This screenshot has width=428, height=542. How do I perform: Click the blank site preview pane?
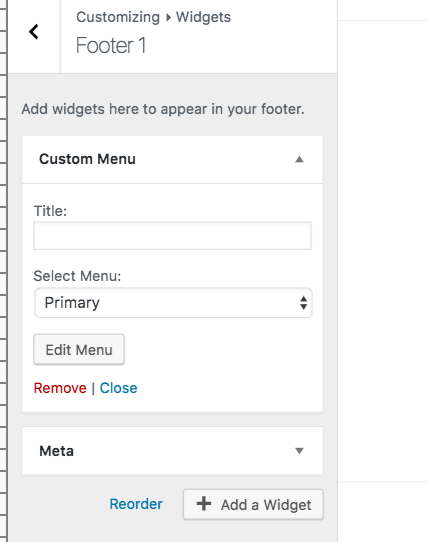[x=383, y=251]
